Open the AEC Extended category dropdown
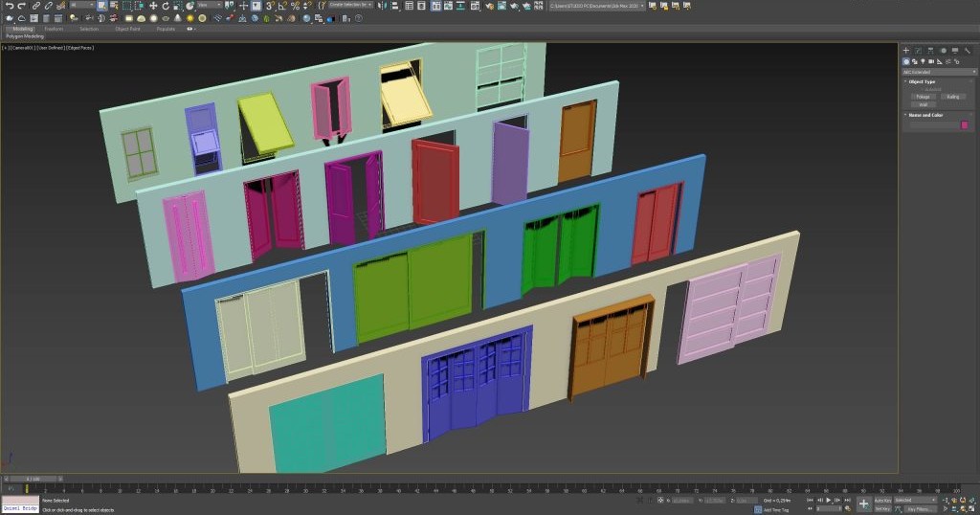The height and width of the screenshot is (515, 980). (x=939, y=72)
